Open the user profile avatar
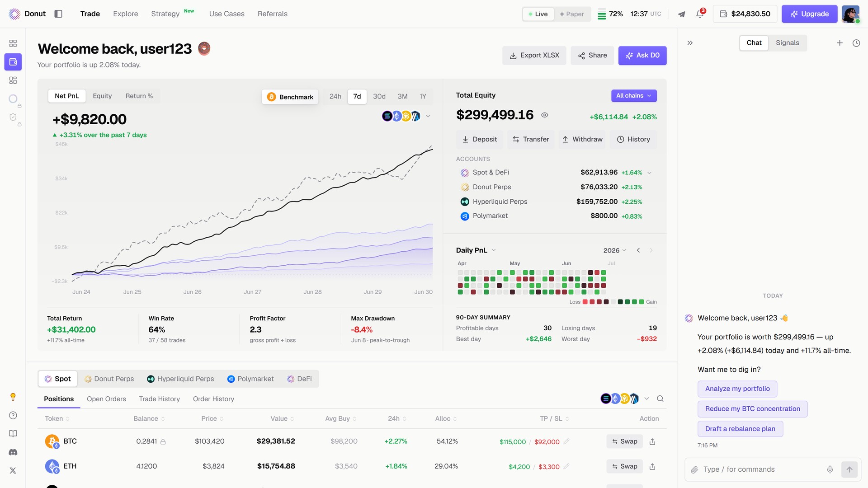This screenshot has height=488, width=868. [850, 14]
